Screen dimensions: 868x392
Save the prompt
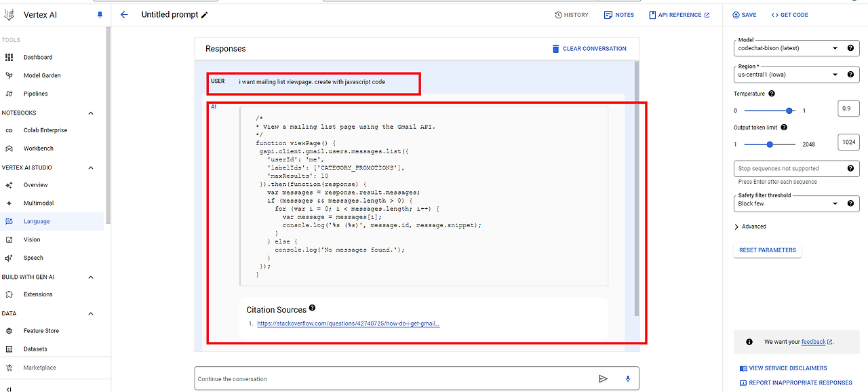pyautogui.click(x=745, y=15)
